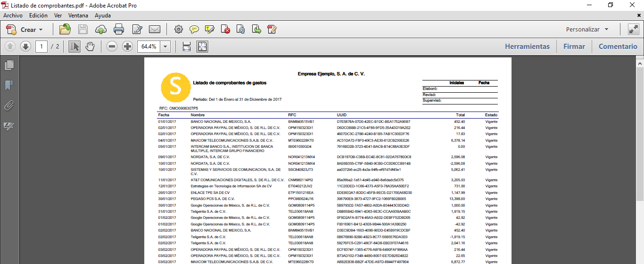Show the attachments paperclip panel

(x=9, y=105)
